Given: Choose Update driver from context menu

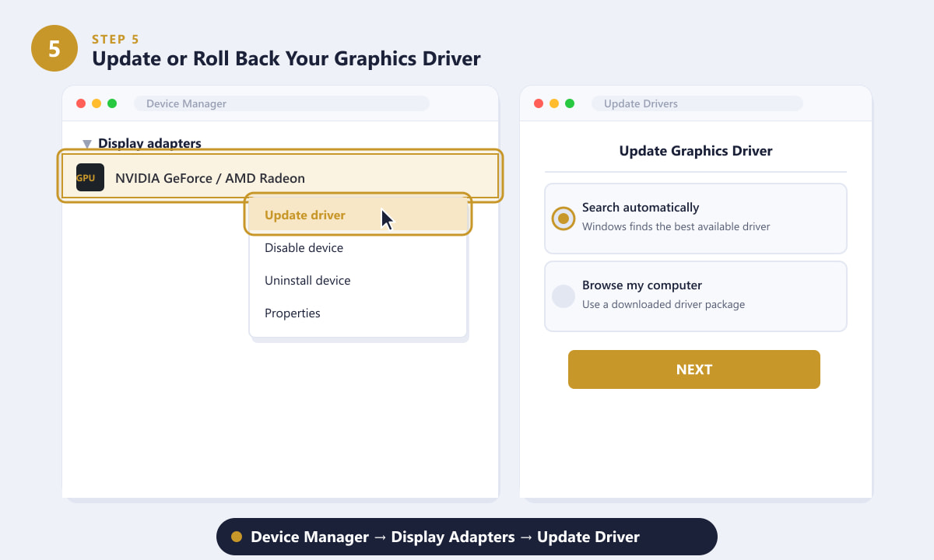Looking at the screenshot, I should pos(358,215).
